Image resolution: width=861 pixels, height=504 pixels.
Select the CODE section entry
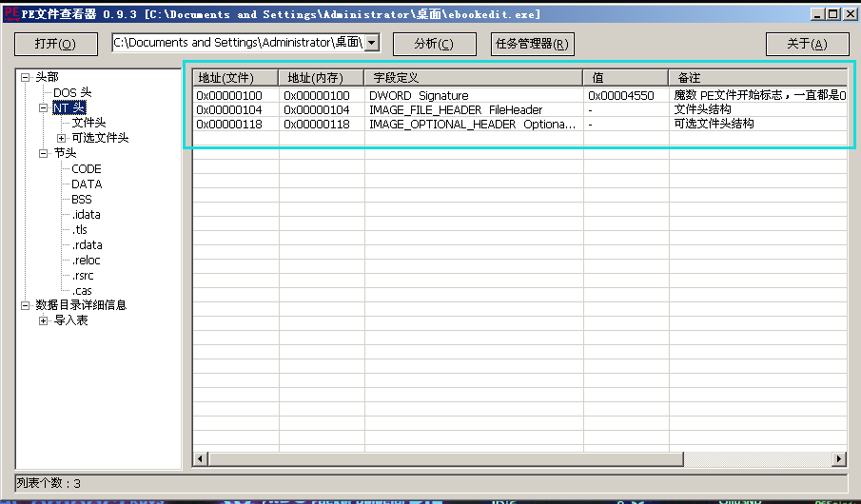pos(87,168)
